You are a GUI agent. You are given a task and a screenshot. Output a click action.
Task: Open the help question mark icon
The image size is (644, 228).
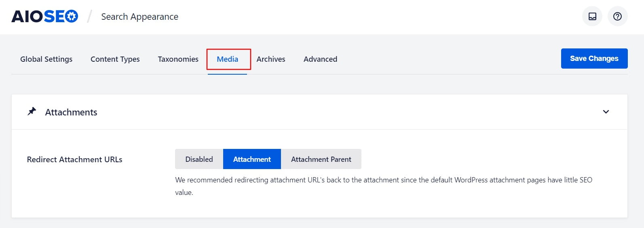pyautogui.click(x=617, y=17)
